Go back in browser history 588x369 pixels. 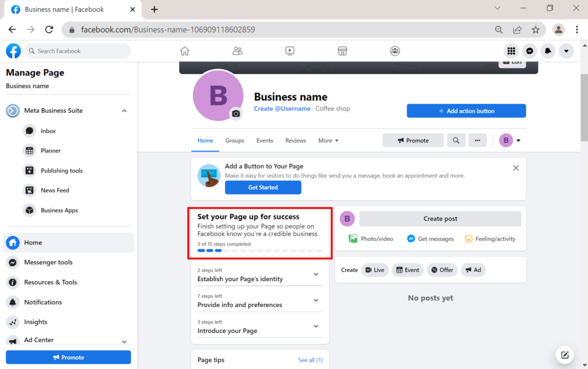point(12,30)
